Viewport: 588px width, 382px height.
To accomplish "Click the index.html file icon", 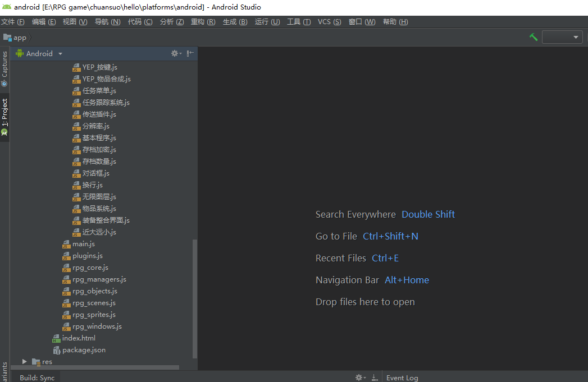I will point(56,339).
